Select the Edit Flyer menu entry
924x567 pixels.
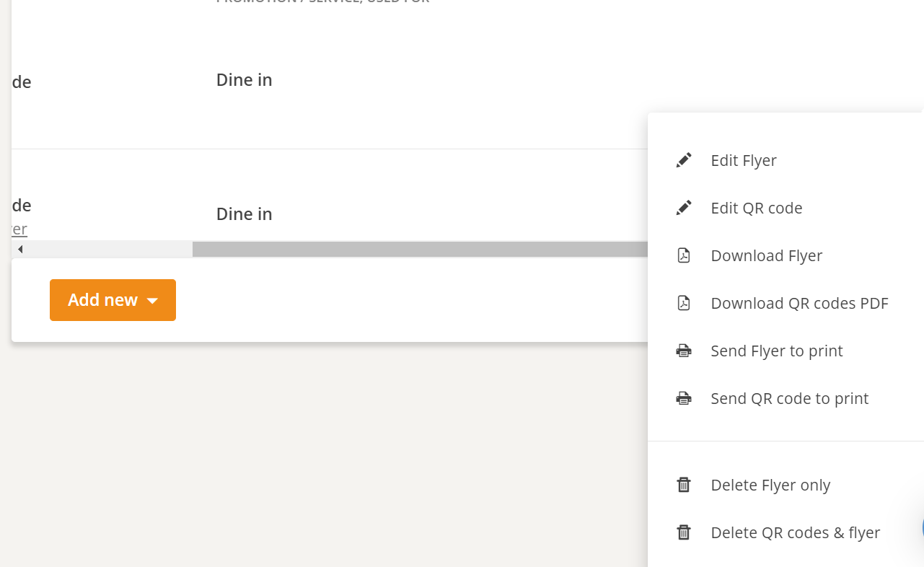tap(744, 160)
